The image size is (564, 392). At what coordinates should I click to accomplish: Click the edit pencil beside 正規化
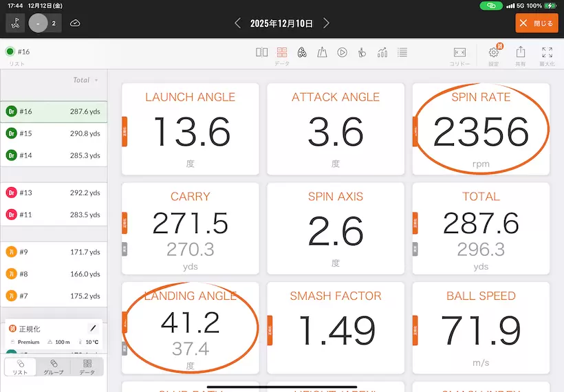coord(94,329)
